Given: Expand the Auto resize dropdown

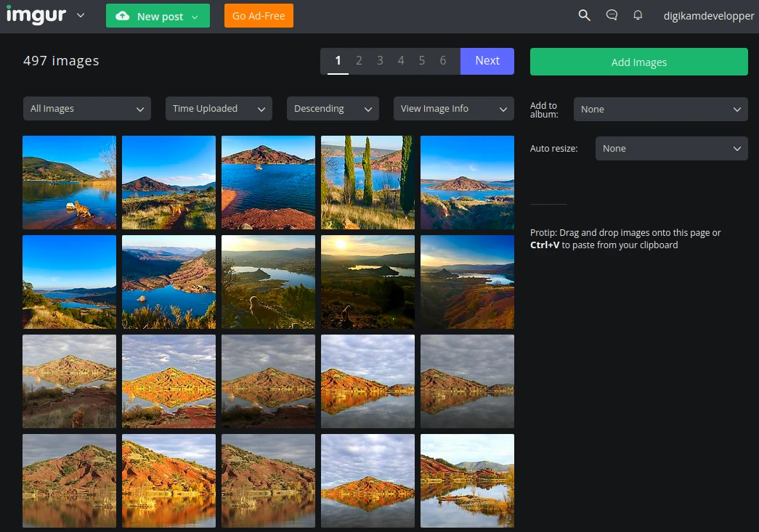Looking at the screenshot, I should (x=671, y=149).
